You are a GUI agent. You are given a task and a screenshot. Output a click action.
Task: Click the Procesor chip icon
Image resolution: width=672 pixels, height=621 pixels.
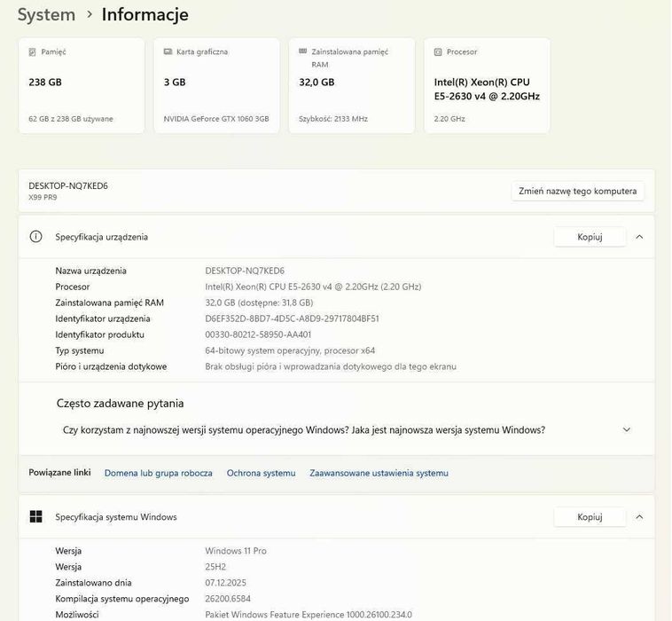(x=438, y=51)
